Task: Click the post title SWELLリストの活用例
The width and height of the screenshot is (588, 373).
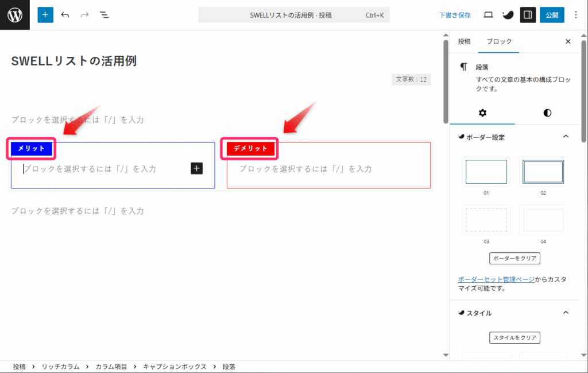Action: point(74,61)
